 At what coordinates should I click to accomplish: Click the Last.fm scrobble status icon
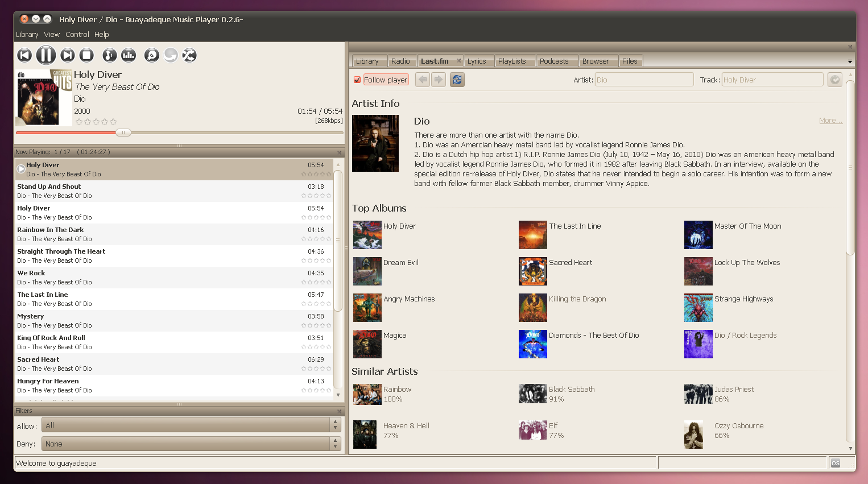[x=835, y=463]
